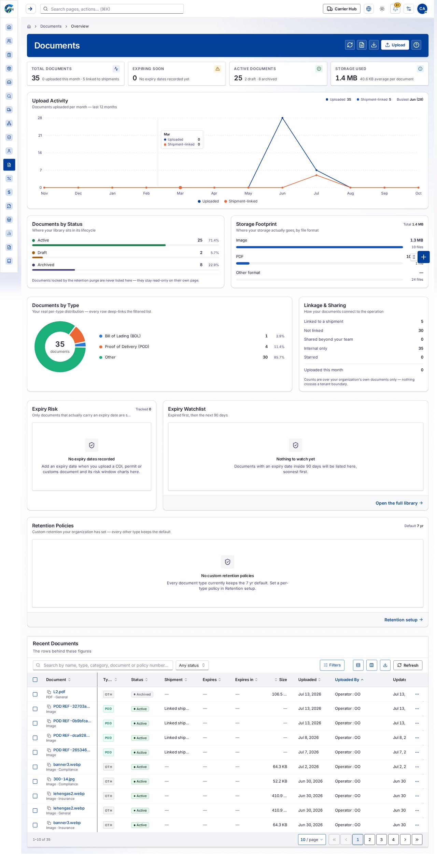The image size is (437, 868).
Task: Open the notifications bell icon
Action: pos(395,9)
